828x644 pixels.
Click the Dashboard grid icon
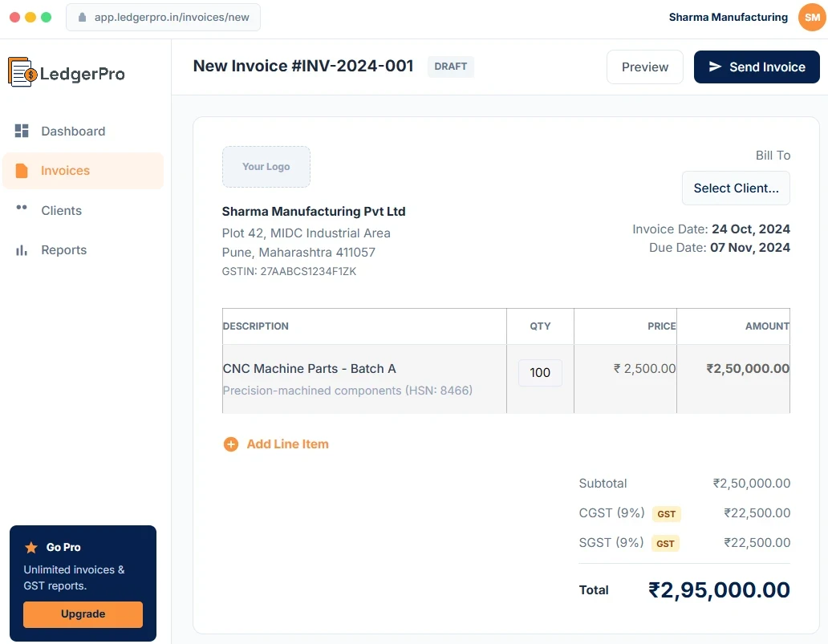point(22,131)
